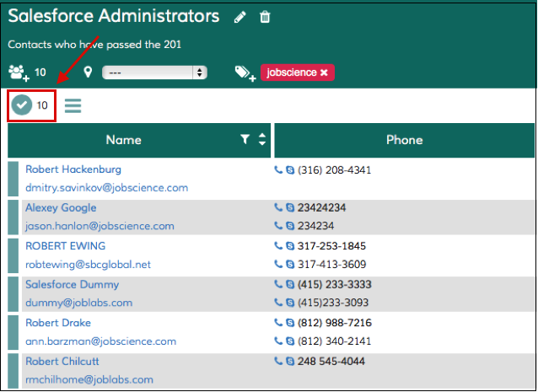Screen dimensions: 538x392
Task: Select Robert Chilcutt row's teal selection bar
Action: coord(13,371)
